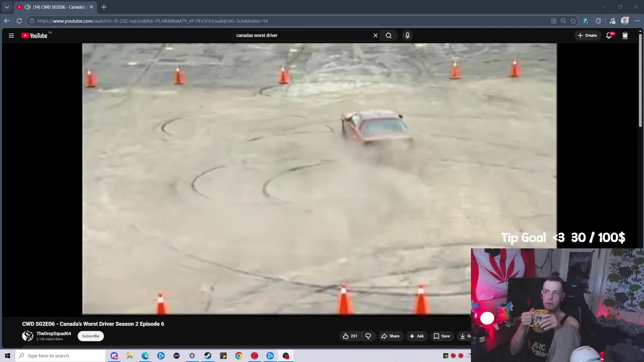Open the sticky notes taskbar icon
The width and height of the screenshot is (644, 362).
223,355
